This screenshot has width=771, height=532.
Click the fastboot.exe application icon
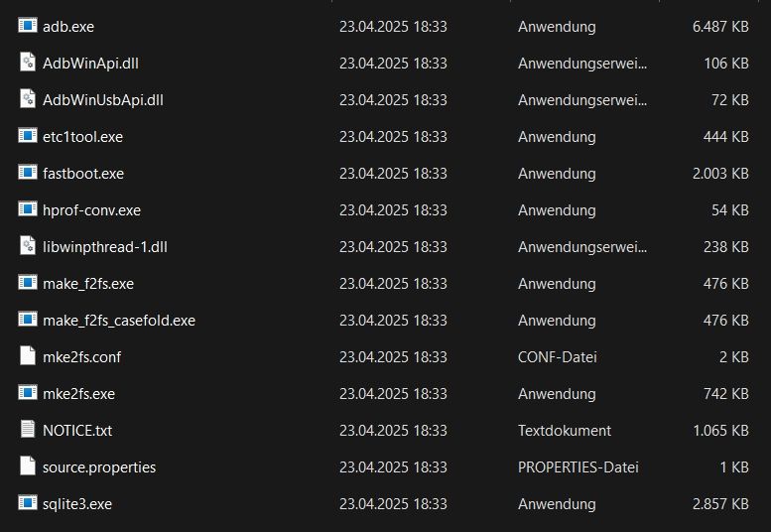pos(27,173)
